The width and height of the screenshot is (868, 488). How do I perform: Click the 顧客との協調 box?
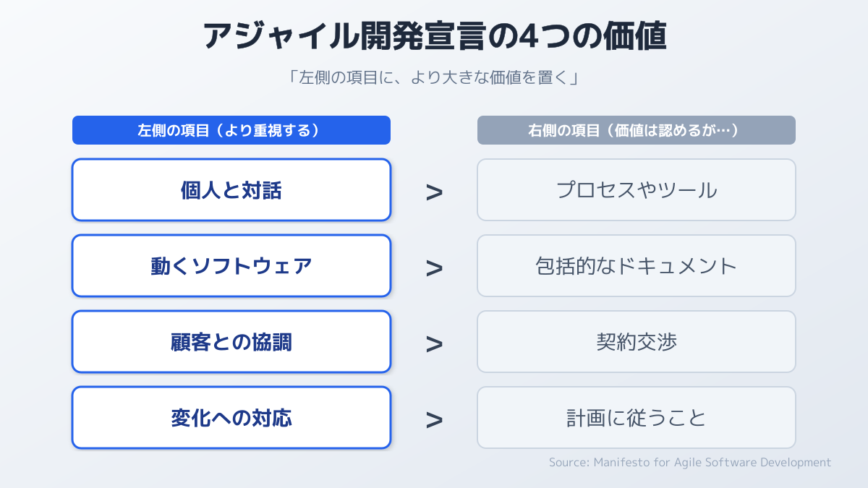point(231,342)
